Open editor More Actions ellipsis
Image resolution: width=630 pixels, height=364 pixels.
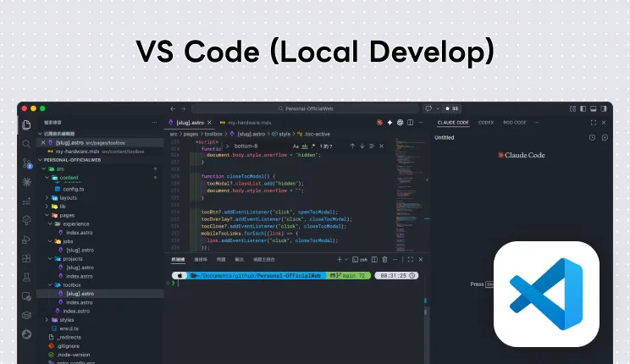tap(421, 123)
